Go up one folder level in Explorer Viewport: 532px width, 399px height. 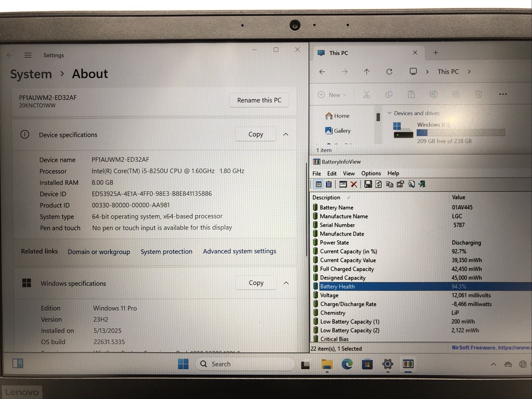pyautogui.click(x=367, y=72)
